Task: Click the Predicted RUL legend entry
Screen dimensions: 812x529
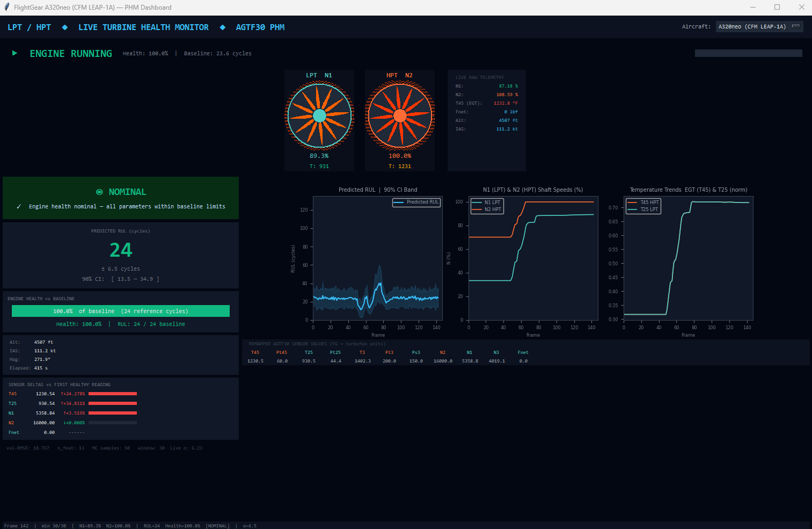Action: (416, 202)
